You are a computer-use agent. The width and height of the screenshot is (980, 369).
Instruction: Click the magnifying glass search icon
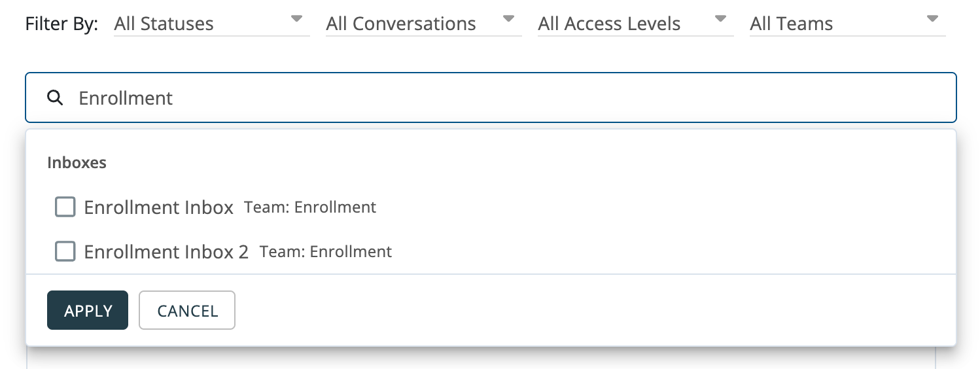coord(56,98)
